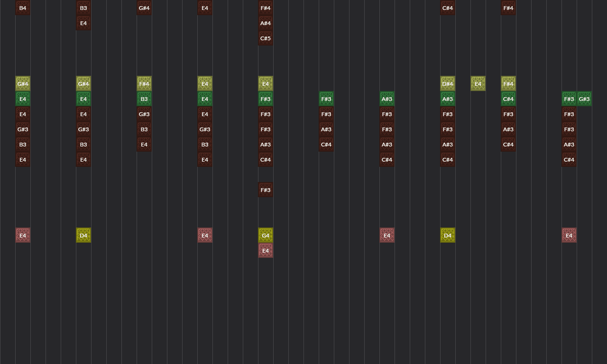Viewport: 607px width, 364px height.
Task: Select the olive E4 above green F#3
Action: pos(266,83)
